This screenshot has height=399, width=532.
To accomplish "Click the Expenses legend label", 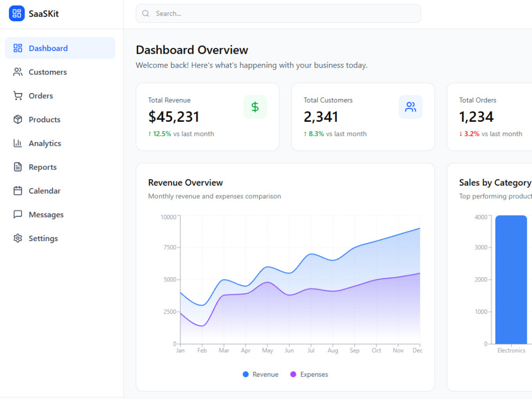I will pyautogui.click(x=314, y=374).
